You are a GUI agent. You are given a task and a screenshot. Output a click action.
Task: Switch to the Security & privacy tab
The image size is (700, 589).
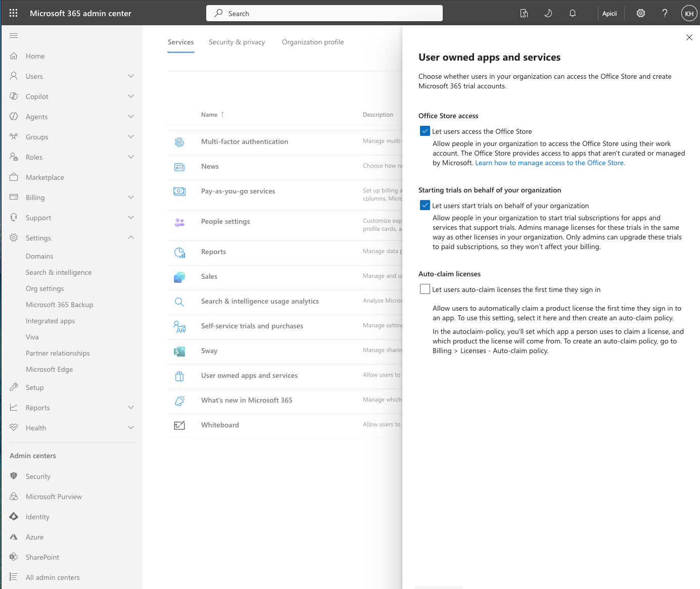[237, 42]
